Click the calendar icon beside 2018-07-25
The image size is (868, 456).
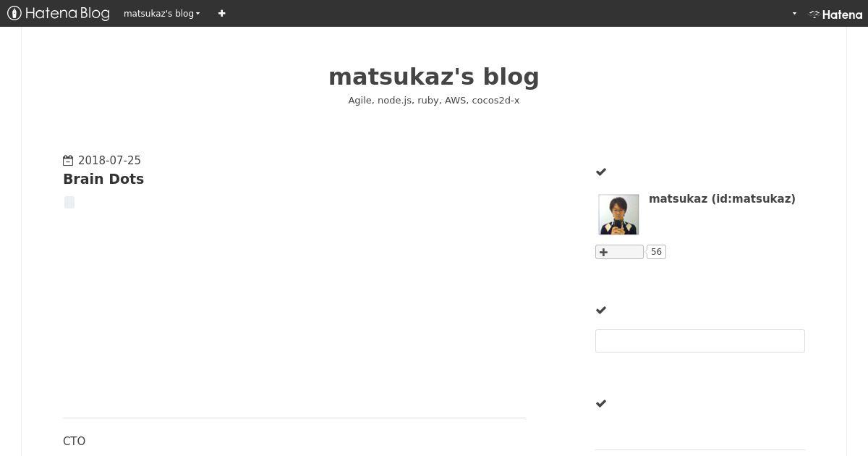point(68,161)
